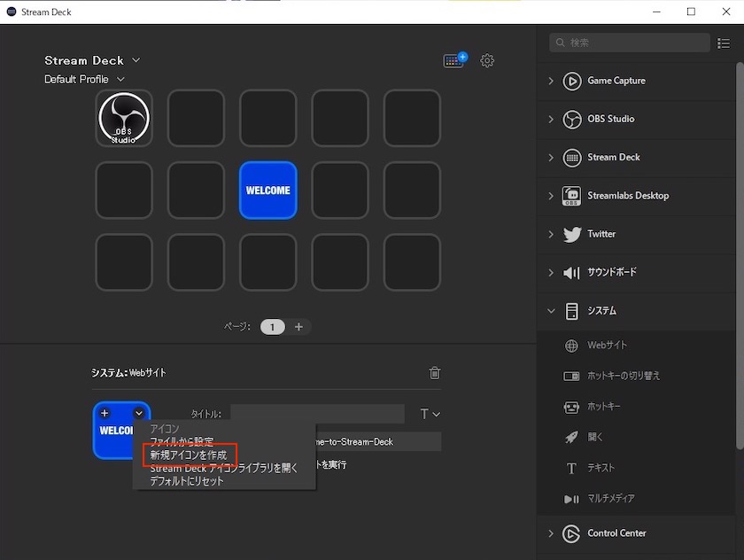The width and height of the screenshot is (744, 560).
Task: Expand the OBS Studio category
Action: pyautogui.click(x=551, y=119)
